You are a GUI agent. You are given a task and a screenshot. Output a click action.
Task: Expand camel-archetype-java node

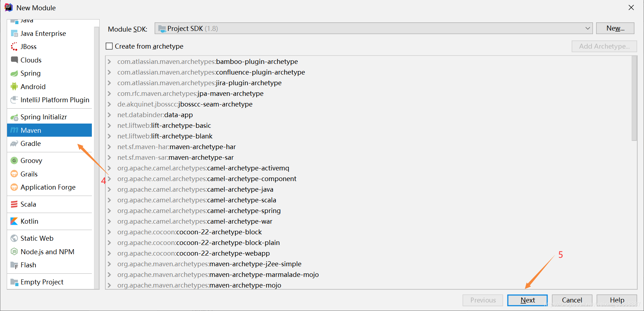click(110, 190)
